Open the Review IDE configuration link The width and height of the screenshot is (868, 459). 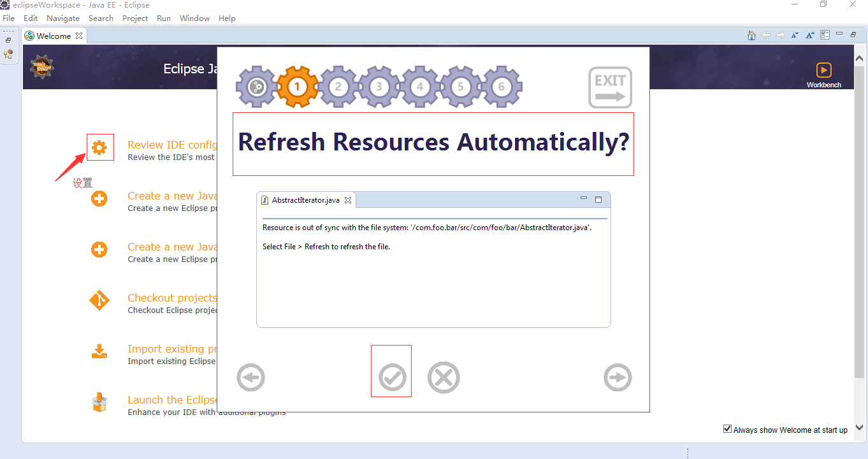(172, 145)
